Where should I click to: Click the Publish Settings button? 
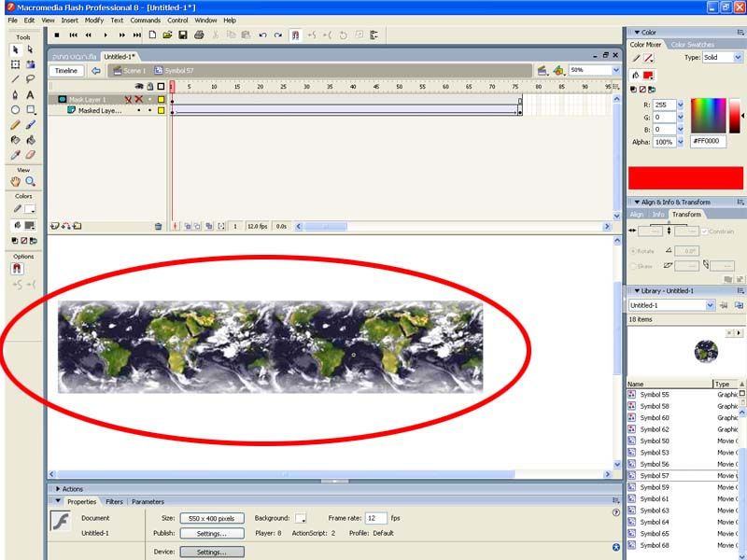(x=212, y=533)
